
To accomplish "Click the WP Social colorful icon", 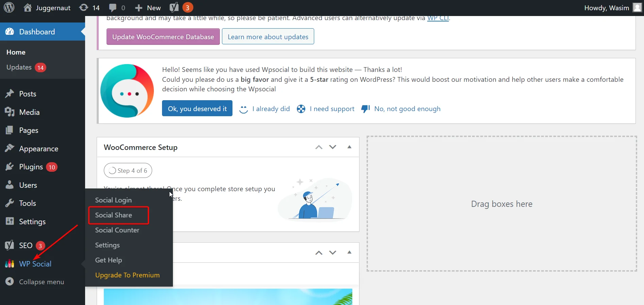I will (10, 263).
